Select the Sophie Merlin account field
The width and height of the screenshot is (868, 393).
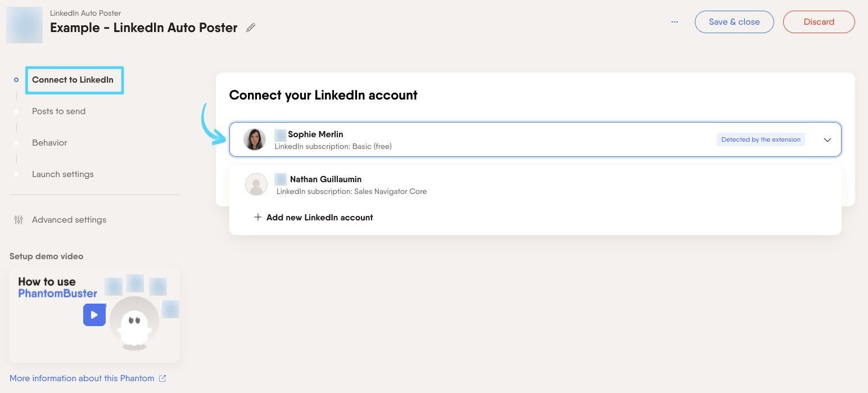(535, 139)
